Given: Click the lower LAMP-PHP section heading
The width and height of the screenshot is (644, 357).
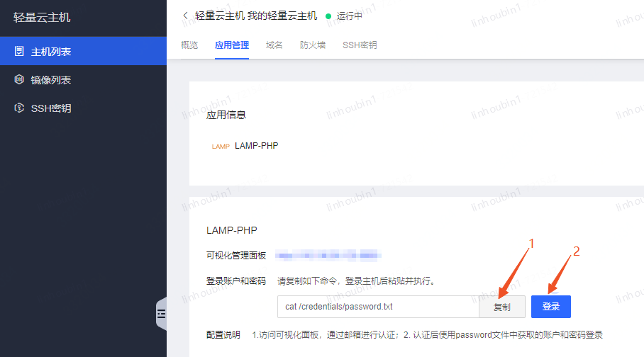Looking at the screenshot, I should tap(232, 230).
